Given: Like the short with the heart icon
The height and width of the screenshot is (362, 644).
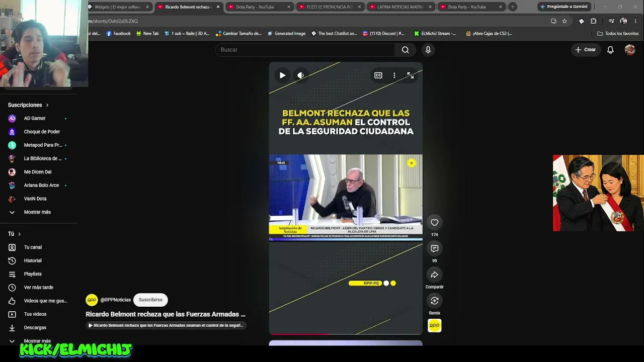Looking at the screenshot, I should click(x=435, y=222).
